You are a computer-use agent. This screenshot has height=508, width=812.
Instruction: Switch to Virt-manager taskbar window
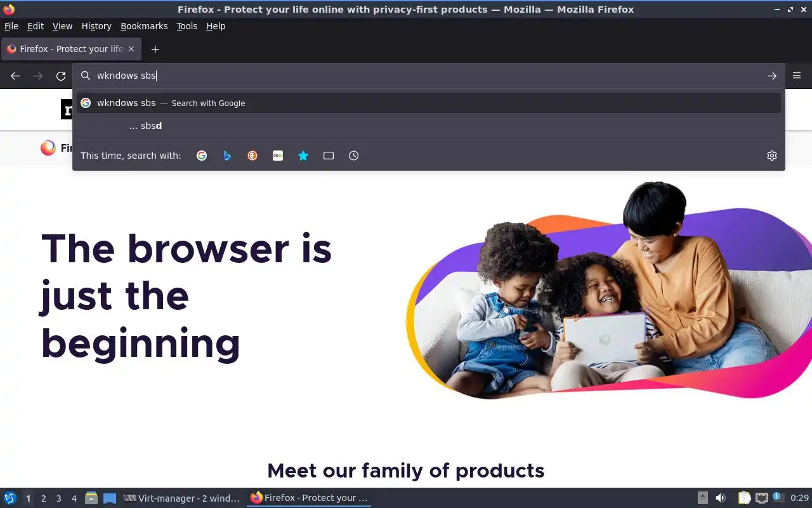click(182, 498)
